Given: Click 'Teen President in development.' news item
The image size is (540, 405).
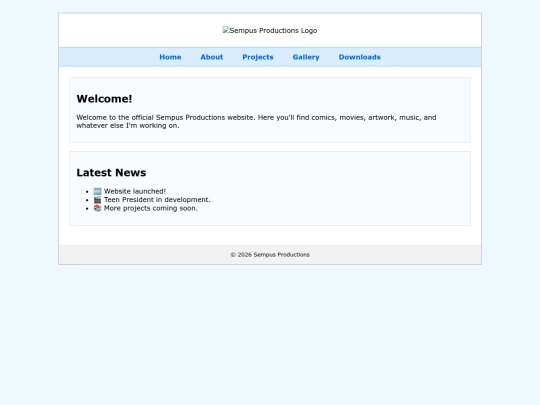Looking at the screenshot, I should [157, 200].
